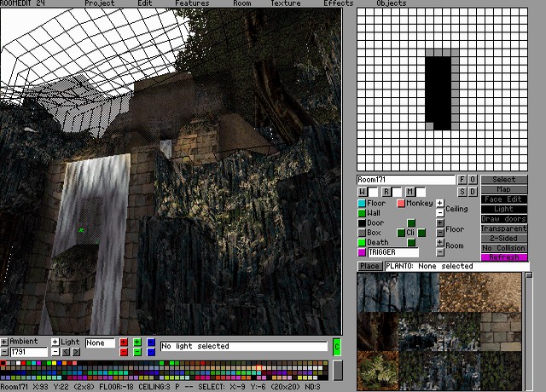Viewport: 546px width, 392px height.
Task: Raise the Ceiling with the plus button
Action: [x=440, y=203]
